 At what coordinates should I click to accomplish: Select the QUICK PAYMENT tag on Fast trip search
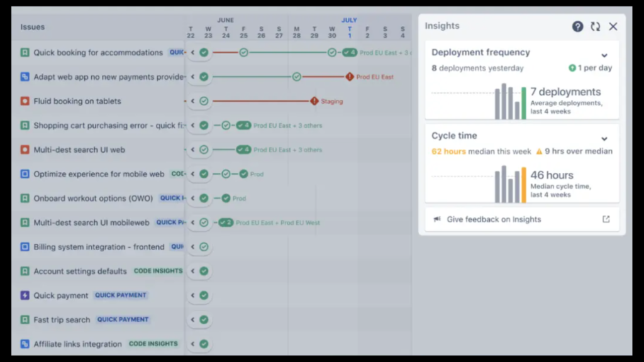(x=123, y=320)
